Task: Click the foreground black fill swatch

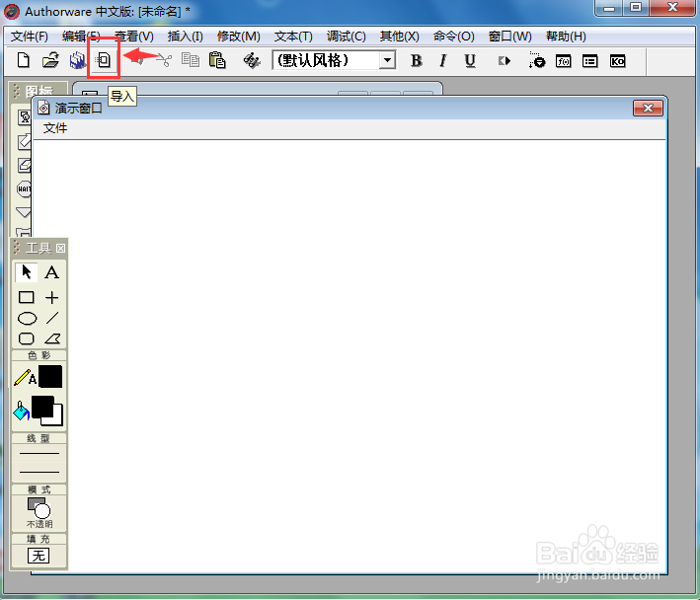Action: coord(42,407)
